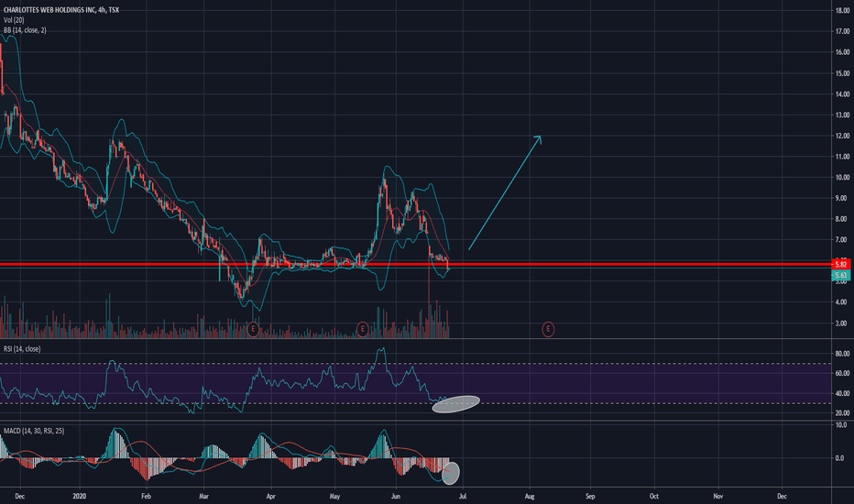Open the earnings marker just before April

tap(253, 329)
